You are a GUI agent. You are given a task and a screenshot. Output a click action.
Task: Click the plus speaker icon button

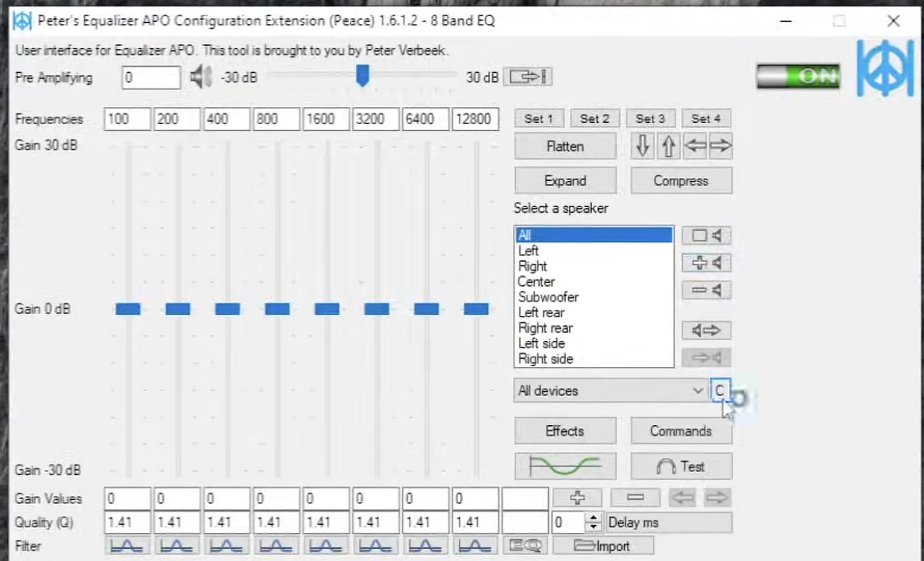click(x=706, y=263)
